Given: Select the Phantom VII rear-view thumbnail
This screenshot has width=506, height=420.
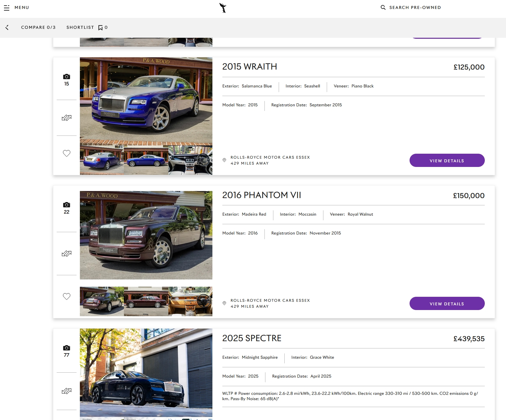Looking at the screenshot, I should 102,301.
